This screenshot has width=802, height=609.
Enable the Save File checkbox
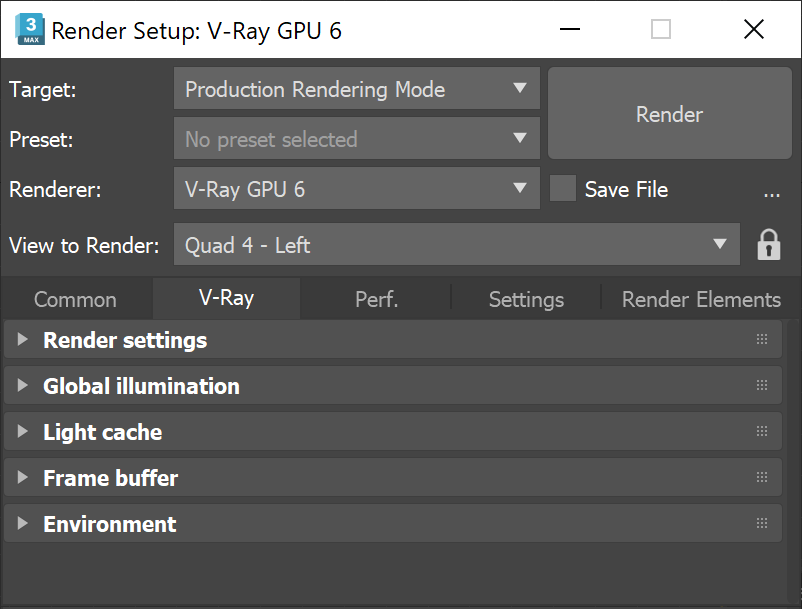(x=562, y=189)
